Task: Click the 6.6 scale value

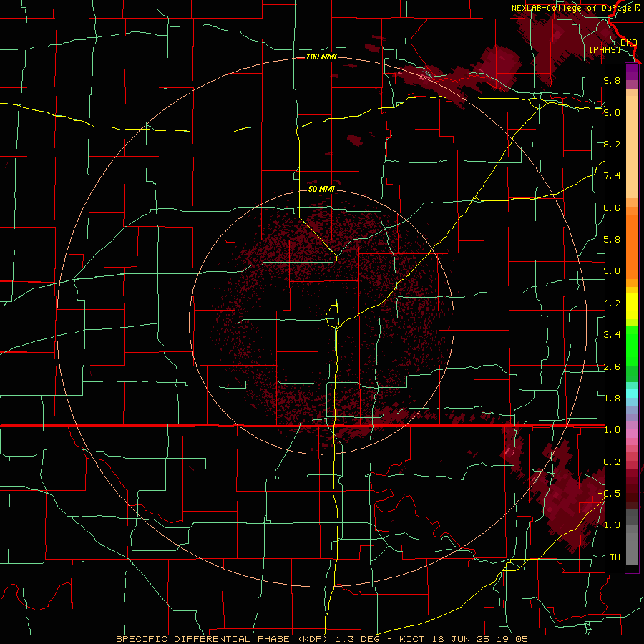Action: pyautogui.click(x=612, y=208)
